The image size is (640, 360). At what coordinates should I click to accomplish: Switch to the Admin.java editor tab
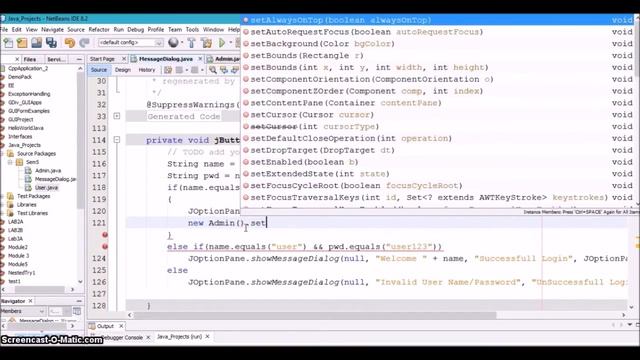(223, 59)
